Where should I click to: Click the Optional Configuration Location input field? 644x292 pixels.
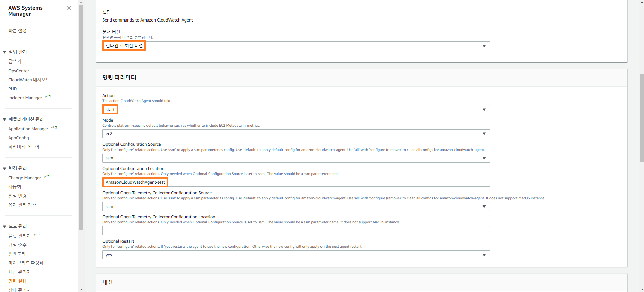[296, 182]
